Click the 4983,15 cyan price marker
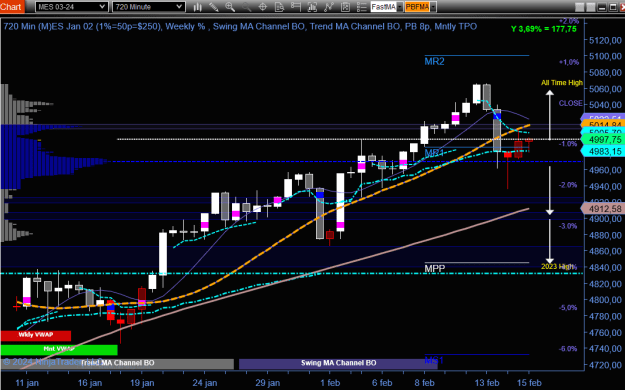625x390 pixels. tap(603, 151)
